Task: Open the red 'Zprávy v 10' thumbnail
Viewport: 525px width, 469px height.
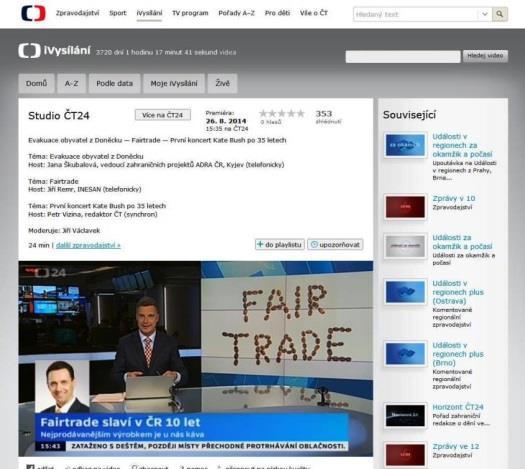Action: 405,207
